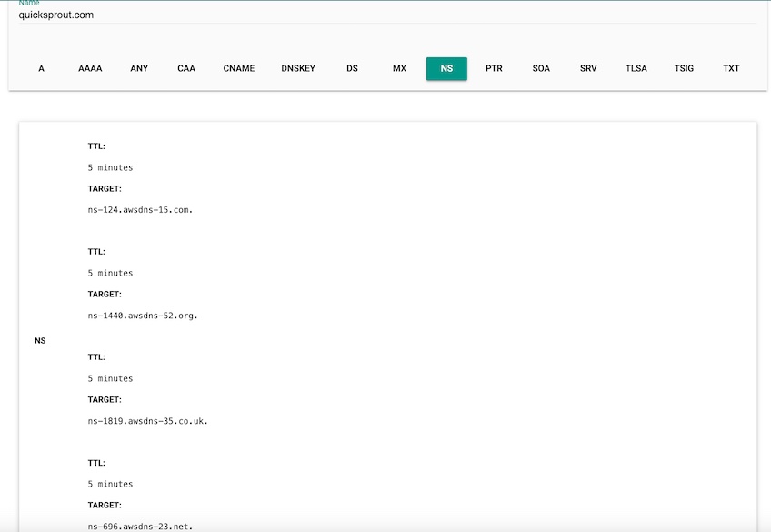Switch to the SRV record type
The height and width of the screenshot is (532, 771).
point(588,69)
